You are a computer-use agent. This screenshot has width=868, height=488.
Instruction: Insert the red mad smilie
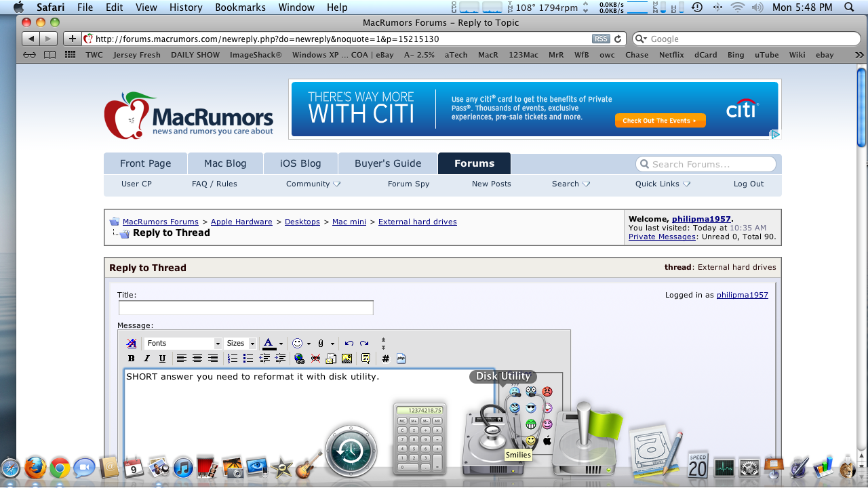point(547,392)
